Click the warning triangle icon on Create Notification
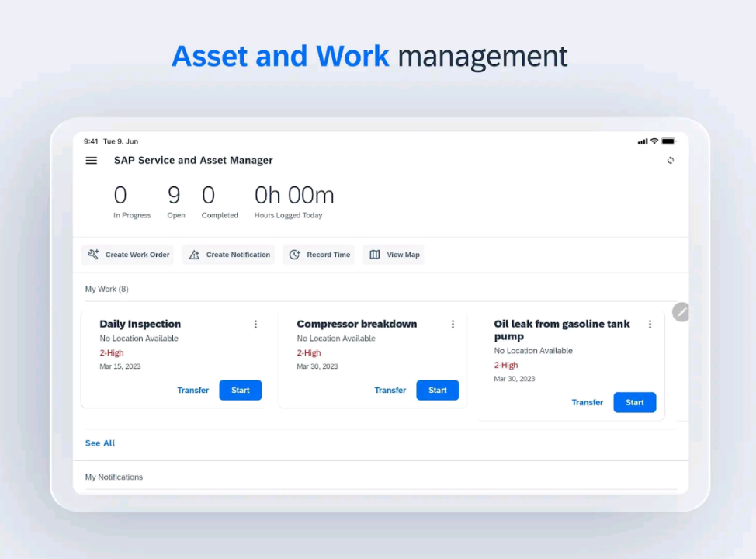 (x=194, y=255)
